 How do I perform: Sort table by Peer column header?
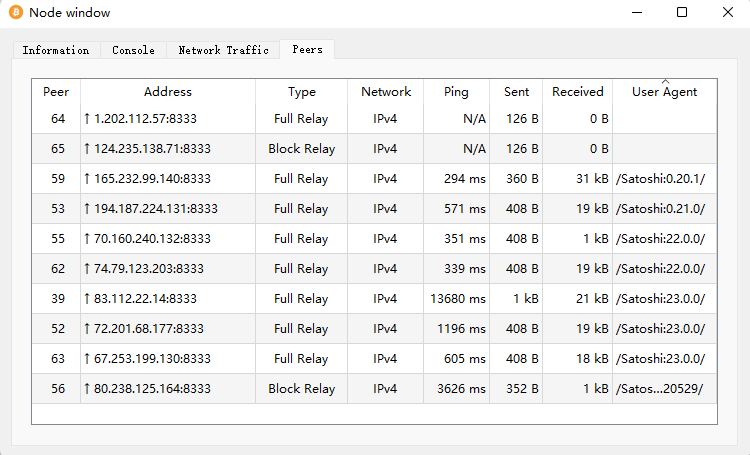pyautogui.click(x=56, y=92)
